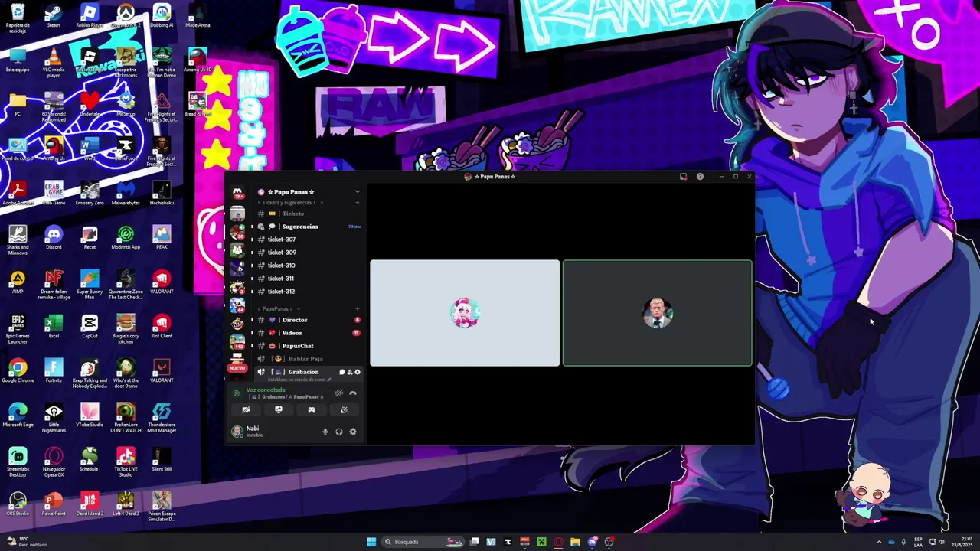The image size is (980, 551).
Task: Open the Videos channel
Action: (308, 333)
